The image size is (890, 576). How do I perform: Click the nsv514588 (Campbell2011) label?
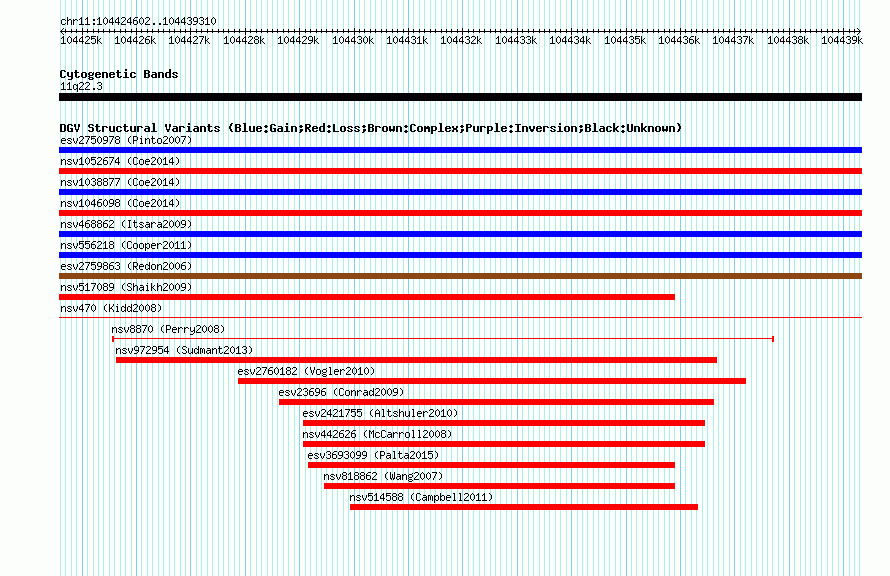[x=421, y=497]
